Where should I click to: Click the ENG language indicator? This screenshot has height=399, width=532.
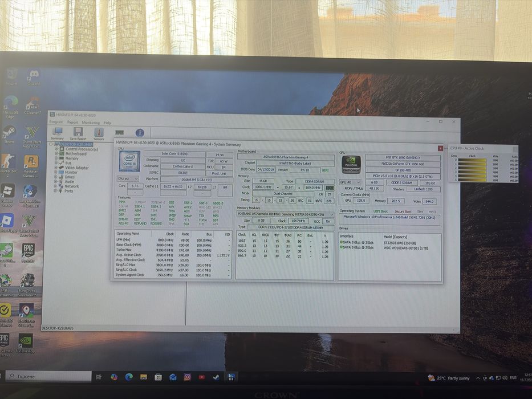point(513,377)
